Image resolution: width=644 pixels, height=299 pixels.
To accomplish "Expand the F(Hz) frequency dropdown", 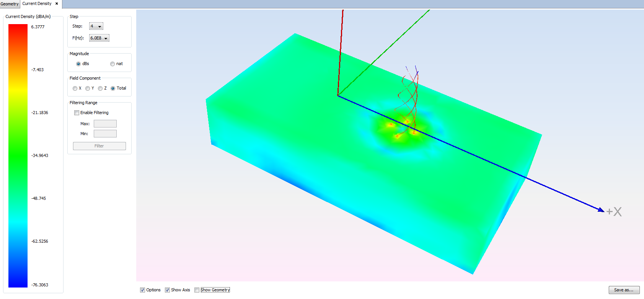I will coord(99,38).
